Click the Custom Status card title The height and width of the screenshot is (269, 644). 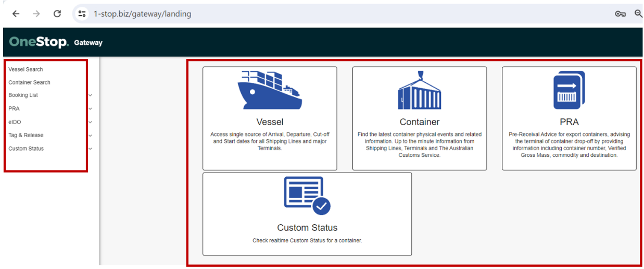307,228
